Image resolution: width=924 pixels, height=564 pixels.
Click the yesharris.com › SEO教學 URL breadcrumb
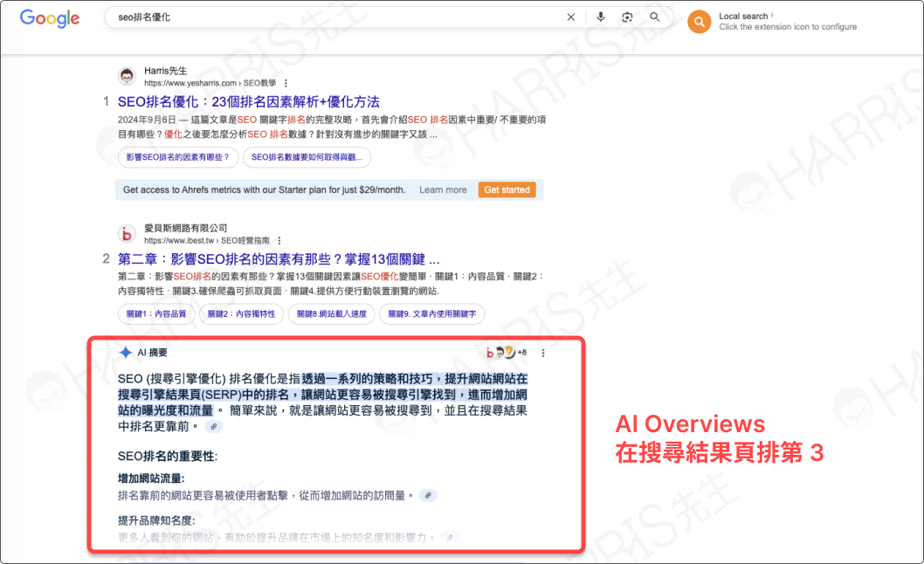click(210, 83)
